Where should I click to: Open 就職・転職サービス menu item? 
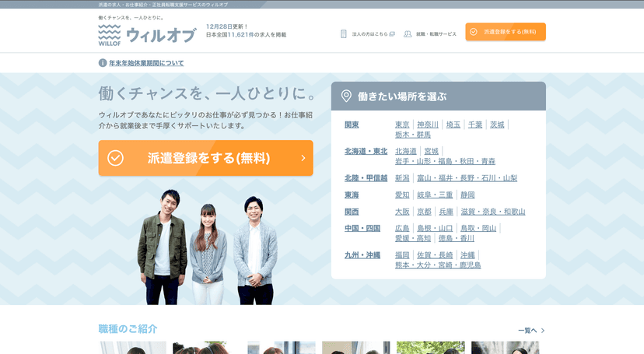pos(436,34)
